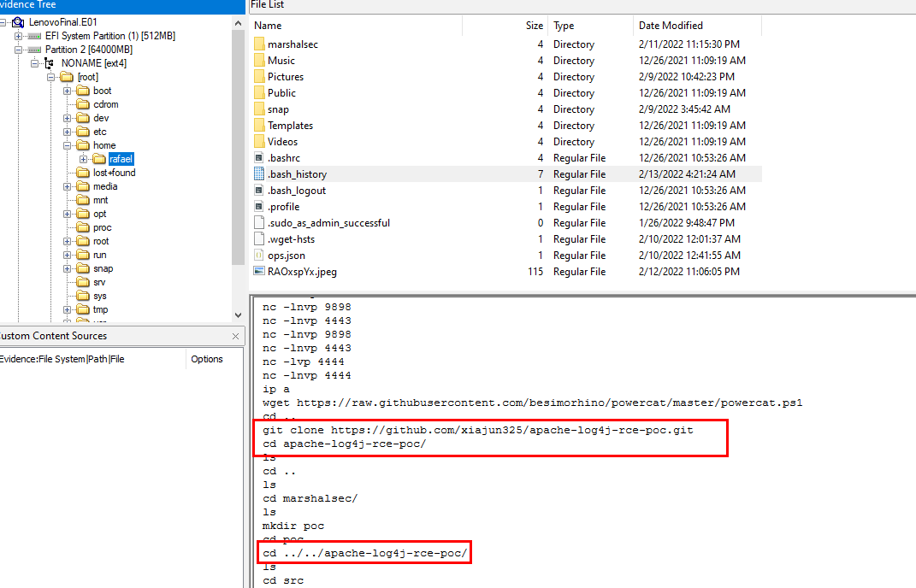Click the .profile file icon
Viewport: 916px width, 588px height.
(x=259, y=207)
